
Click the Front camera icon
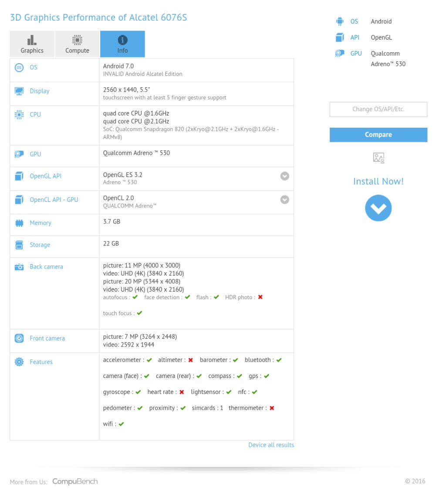(19, 338)
